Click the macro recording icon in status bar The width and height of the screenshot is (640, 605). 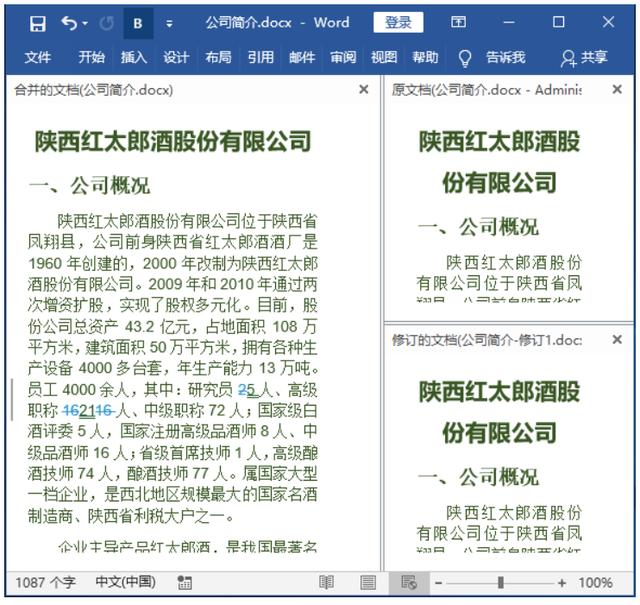pyautogui.click(x=184, y=583)
